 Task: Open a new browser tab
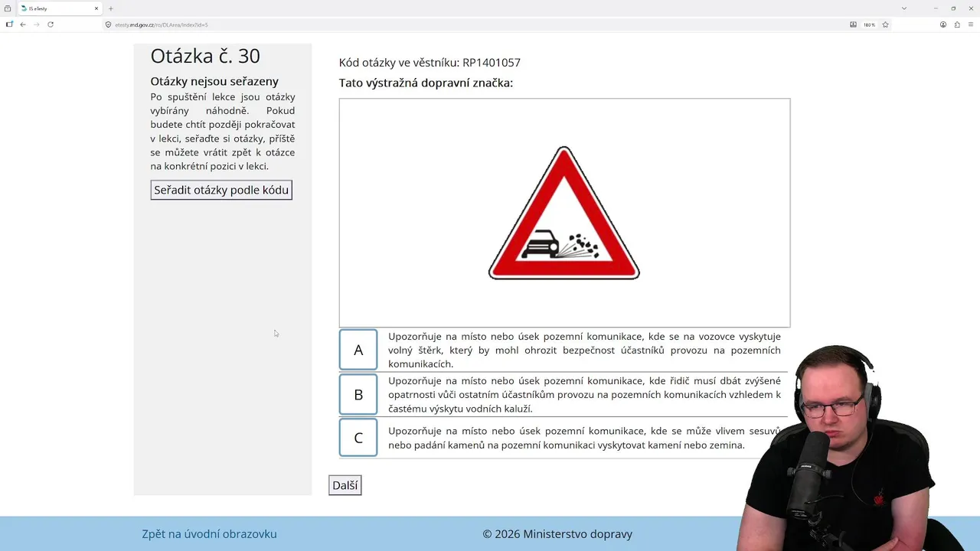click(110, 8)
